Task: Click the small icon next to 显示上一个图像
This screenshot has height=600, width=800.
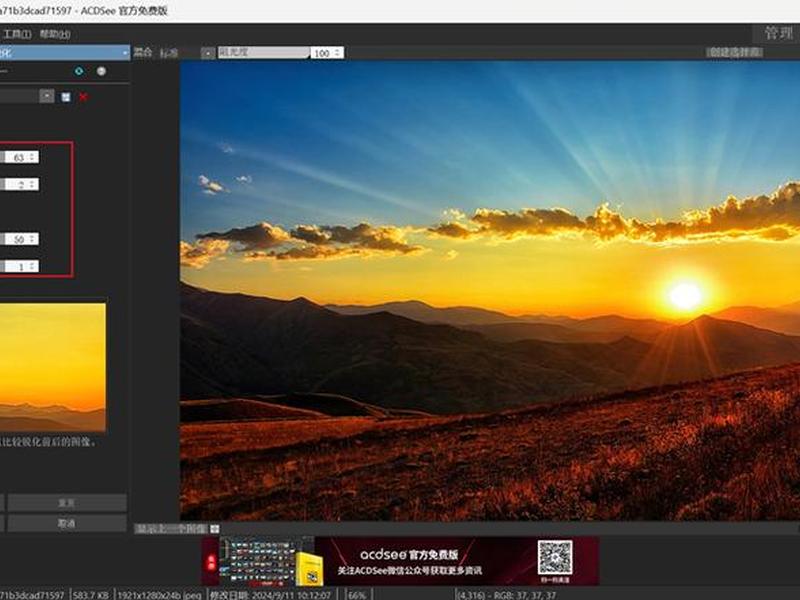Action: coord(215,529)
